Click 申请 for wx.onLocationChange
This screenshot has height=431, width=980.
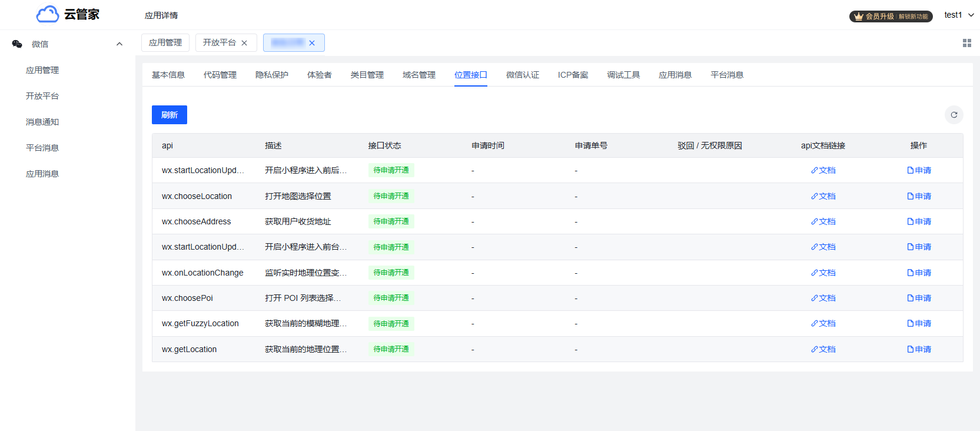tap(919, 273)
